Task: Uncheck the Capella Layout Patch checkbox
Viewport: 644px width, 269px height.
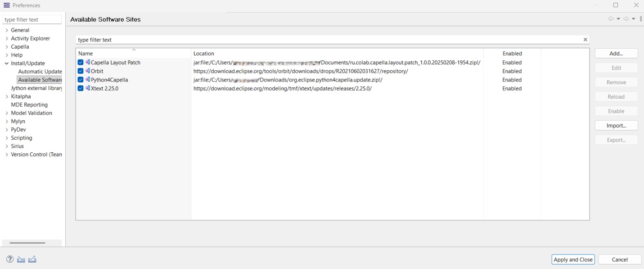Action: (x=81, y=63)
